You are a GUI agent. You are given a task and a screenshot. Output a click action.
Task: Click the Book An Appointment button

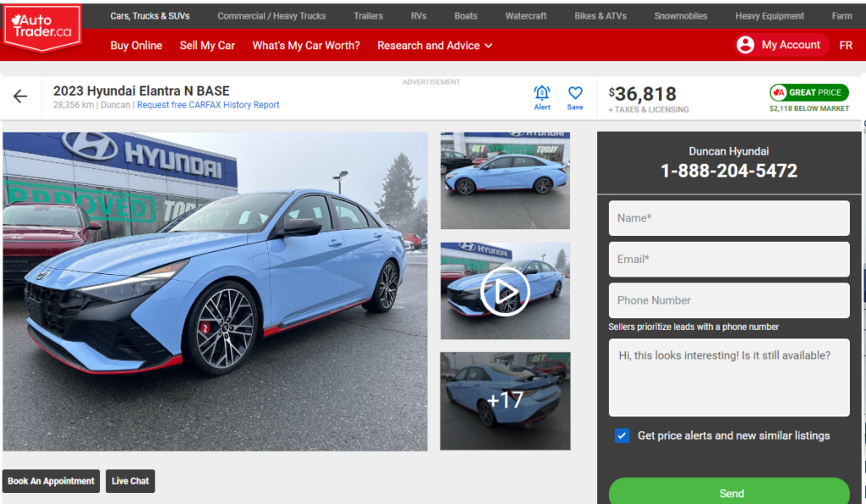coord(51,481)
